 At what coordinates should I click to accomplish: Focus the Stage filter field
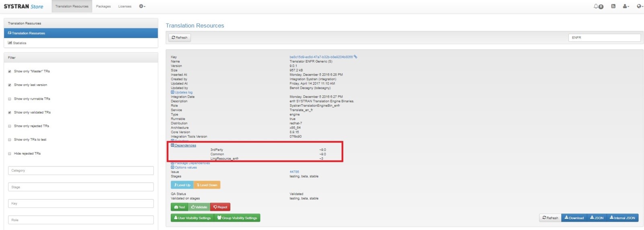pos(81,187)
